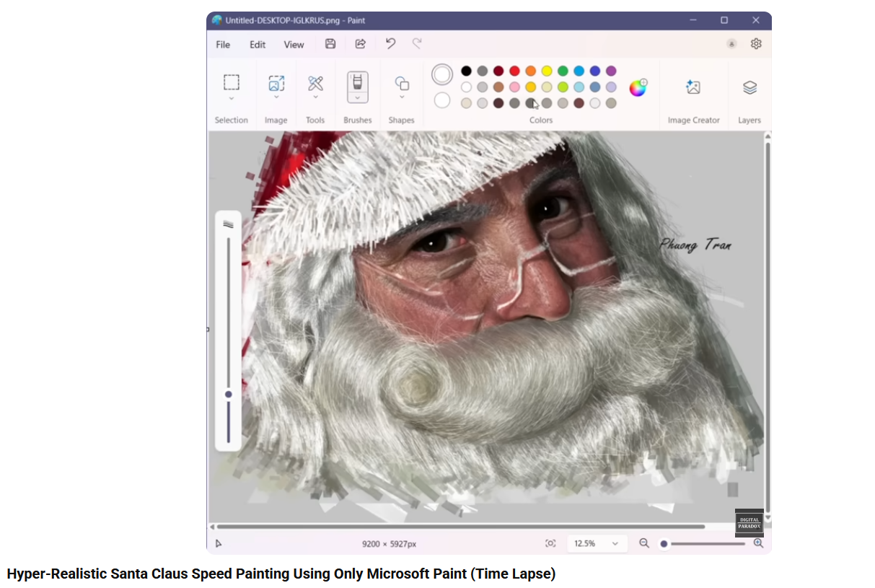Open the View menu

[x=294, y=44]
